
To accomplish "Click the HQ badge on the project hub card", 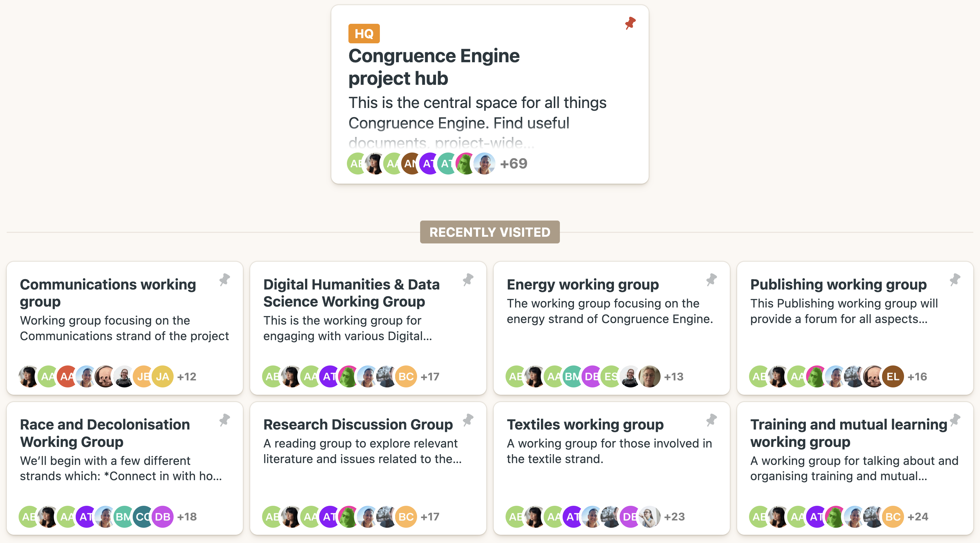I will (364, 34).
